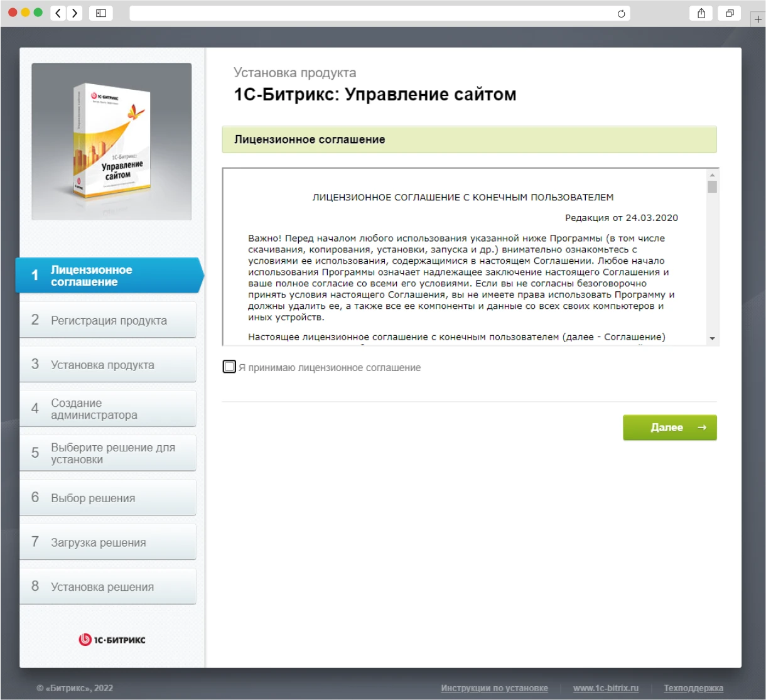Click the Safari share icon
Viewport: 766px width, 700px height.
coord(701,13)
